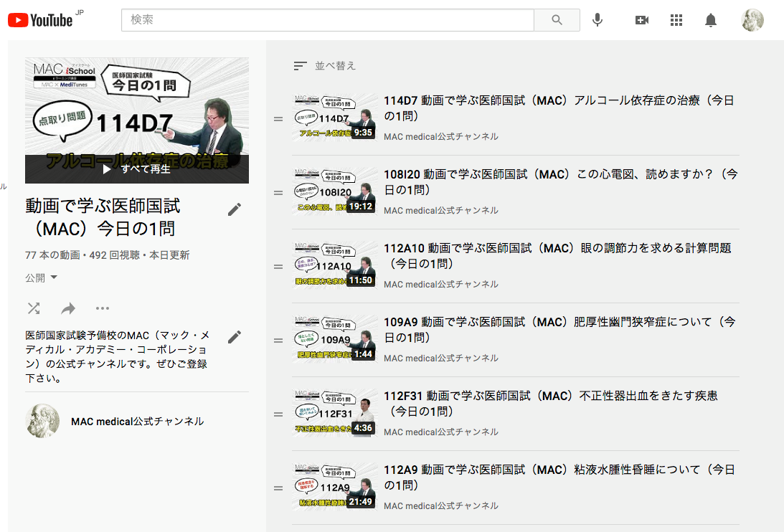Screen dimensions: 784x532
Task: Open the 108I20 thumbnail with 19:12 duration
Action: click(334, 192)
